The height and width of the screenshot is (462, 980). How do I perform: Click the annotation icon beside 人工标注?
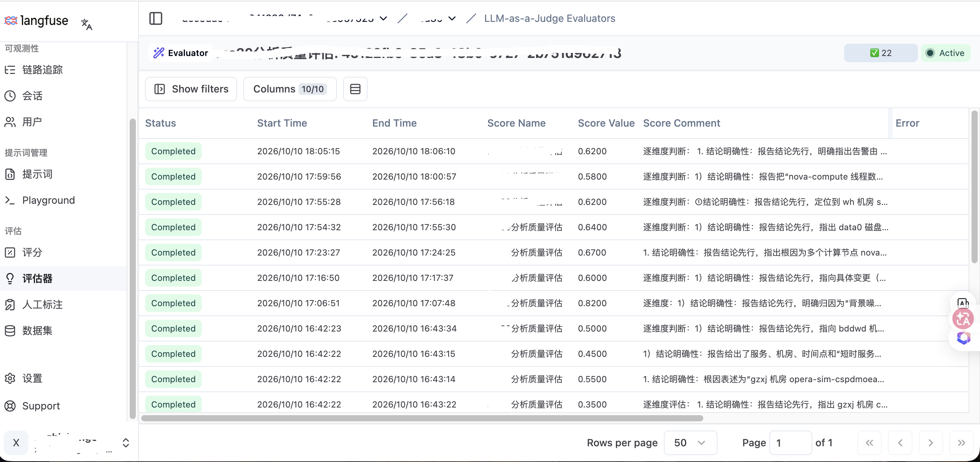point(10,305)
